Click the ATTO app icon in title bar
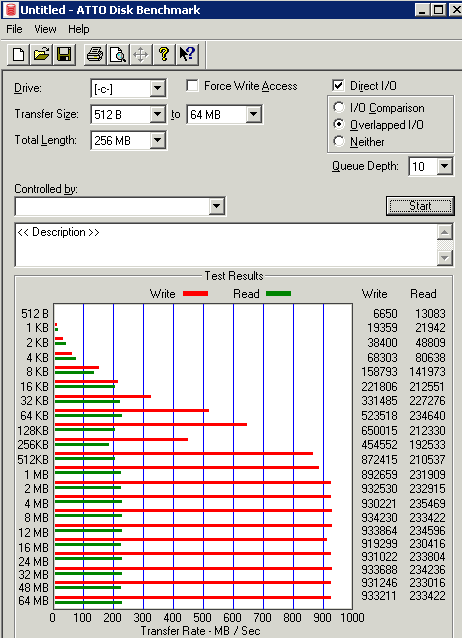Screen dimensions: 462x638 tap(10, 10)
